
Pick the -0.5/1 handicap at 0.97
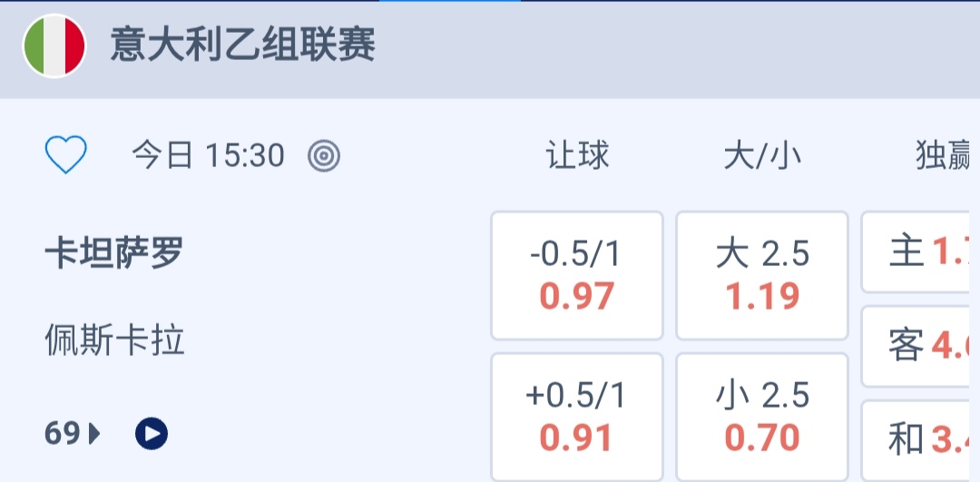(x=577, y=275)
